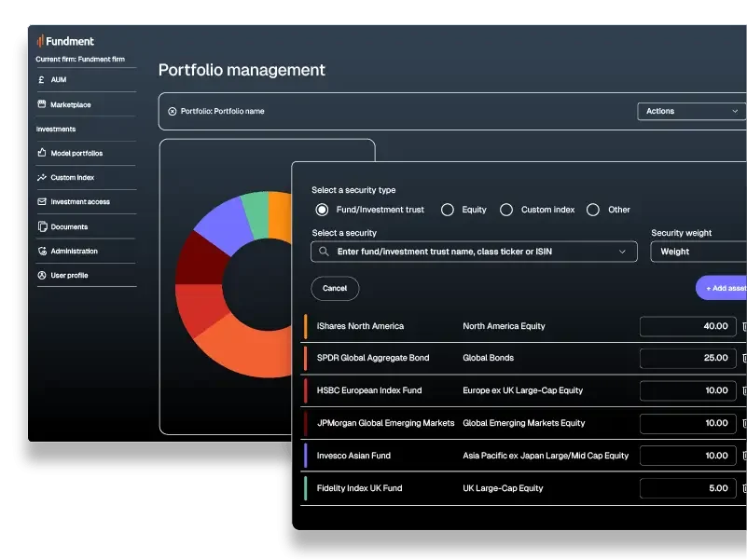This screenshot has width=747, height=560.
Task: Edit HSBC European Index Fund weight field
Action: pos(688,391)
